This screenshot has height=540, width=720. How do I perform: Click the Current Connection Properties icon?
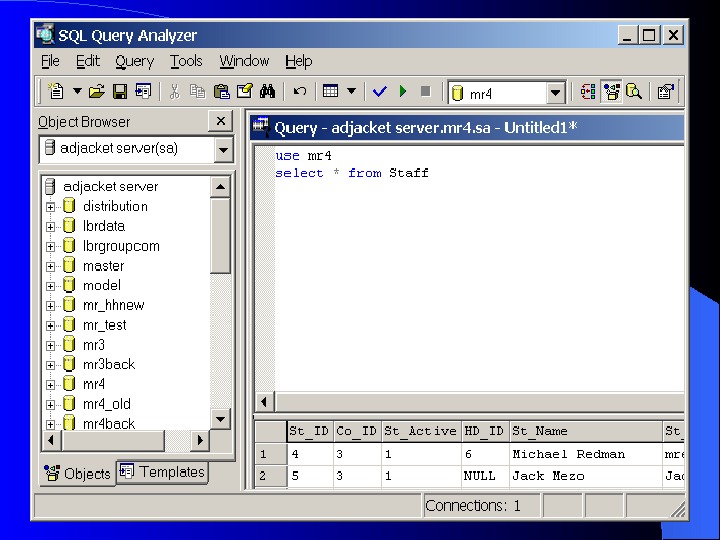(666, 91)
